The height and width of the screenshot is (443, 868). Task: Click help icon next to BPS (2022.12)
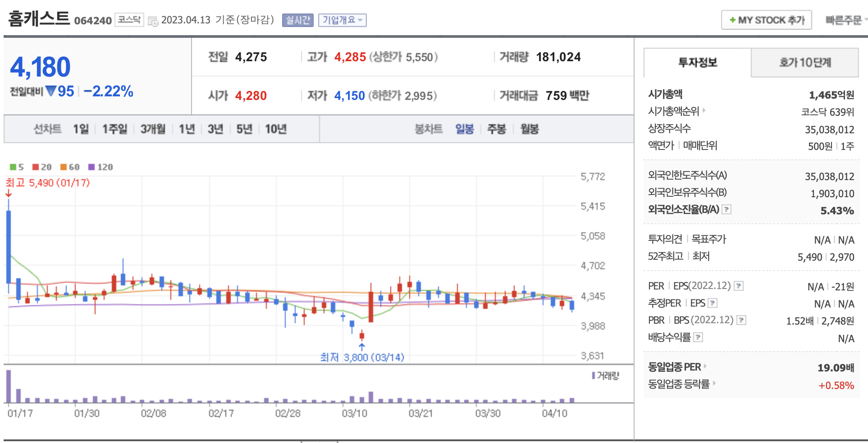741,320
